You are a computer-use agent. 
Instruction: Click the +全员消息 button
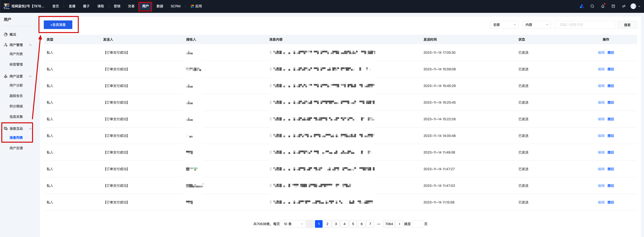58,25
